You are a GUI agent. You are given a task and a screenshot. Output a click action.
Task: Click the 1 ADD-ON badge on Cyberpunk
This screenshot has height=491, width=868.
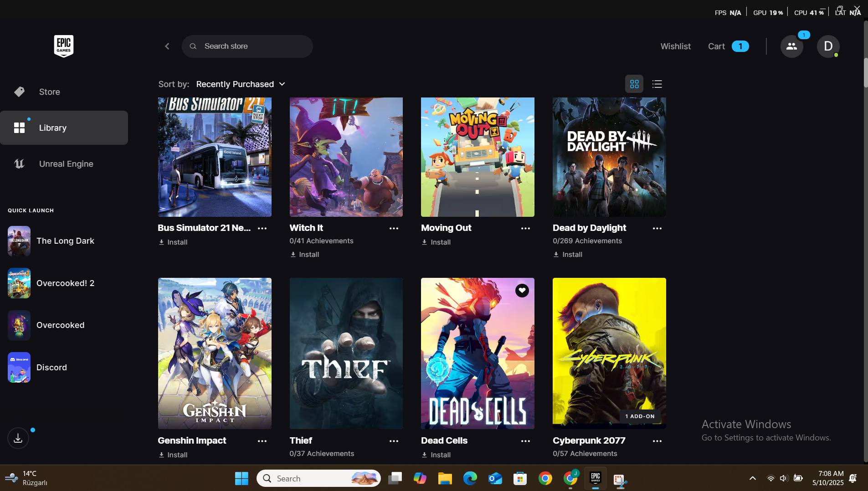[640, 416]
